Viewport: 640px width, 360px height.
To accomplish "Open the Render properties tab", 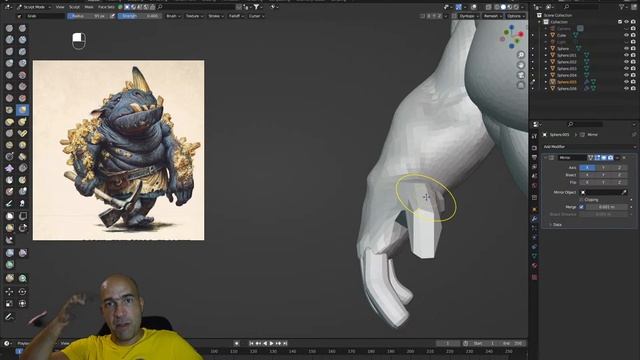I will (x=534, y=148).
